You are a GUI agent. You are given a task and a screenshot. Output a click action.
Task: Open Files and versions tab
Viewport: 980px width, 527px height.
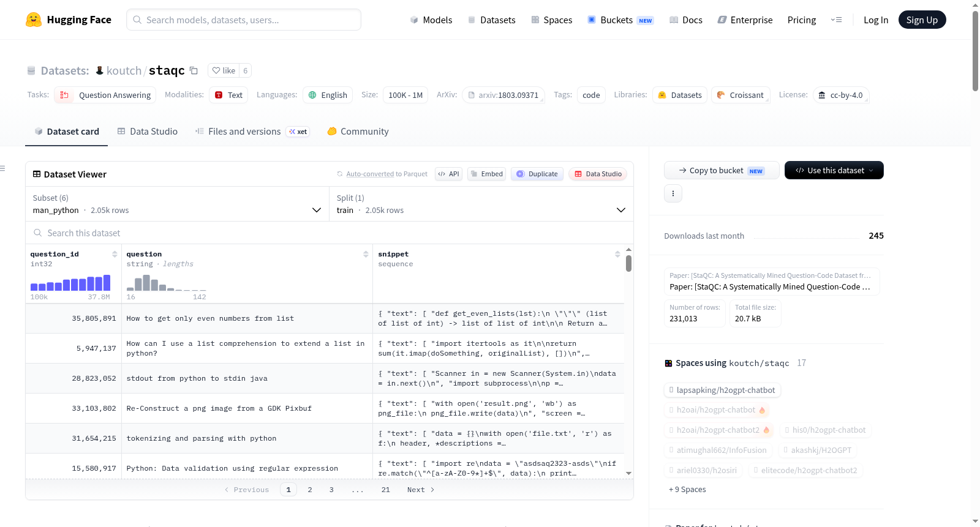click(x=252, y=132)
